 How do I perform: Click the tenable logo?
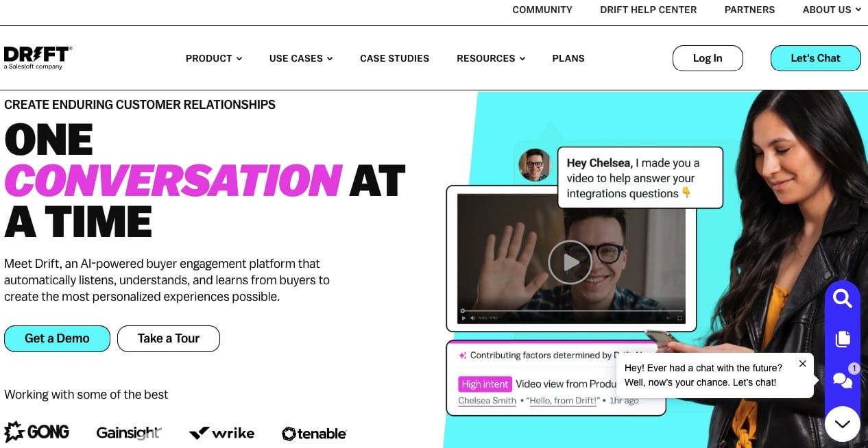(x=314, y=434)
